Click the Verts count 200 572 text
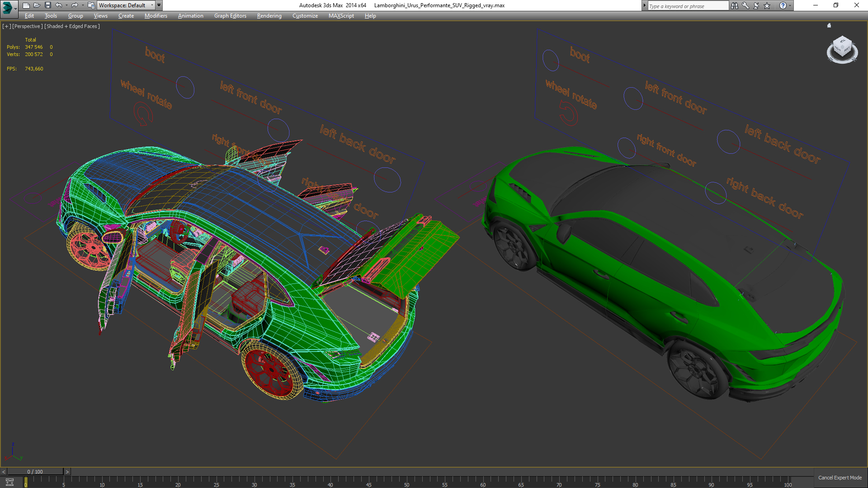The image size is (868, 488). coord(34,54)
